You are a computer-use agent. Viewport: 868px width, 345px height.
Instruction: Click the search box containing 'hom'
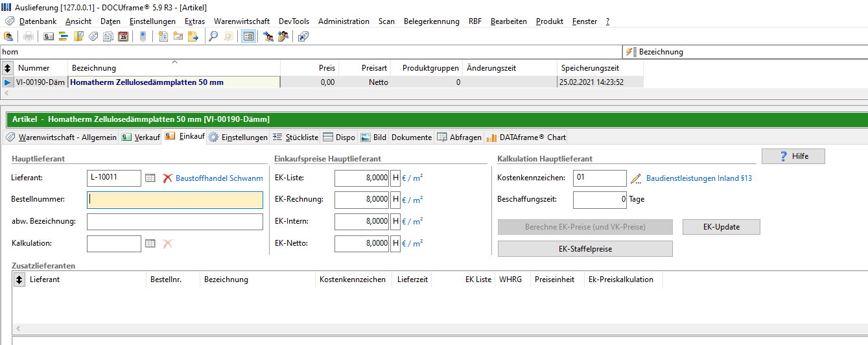(311, 52)
